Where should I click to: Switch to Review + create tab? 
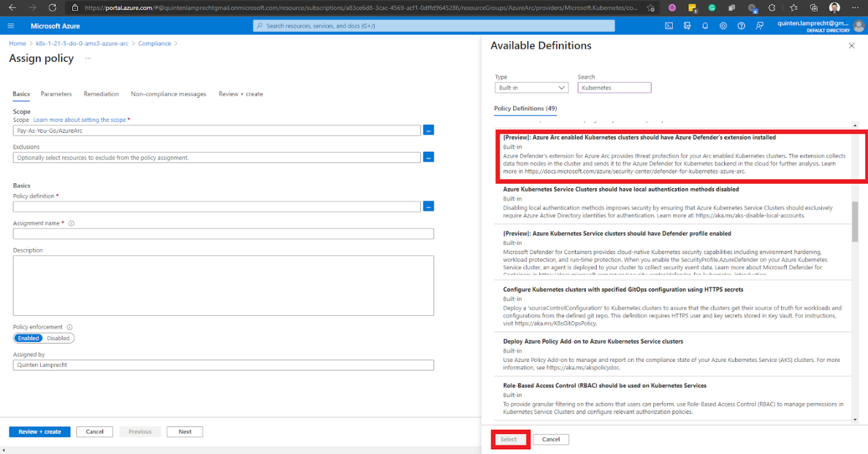(x=241, y=94)
